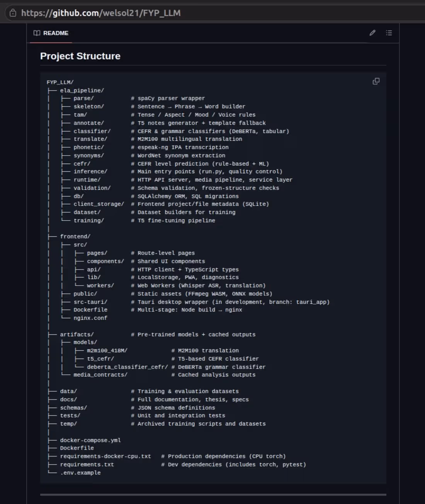Click the nginx.conf filename
The width and height of the screenshot is (425, 504).
coord(90,318)
